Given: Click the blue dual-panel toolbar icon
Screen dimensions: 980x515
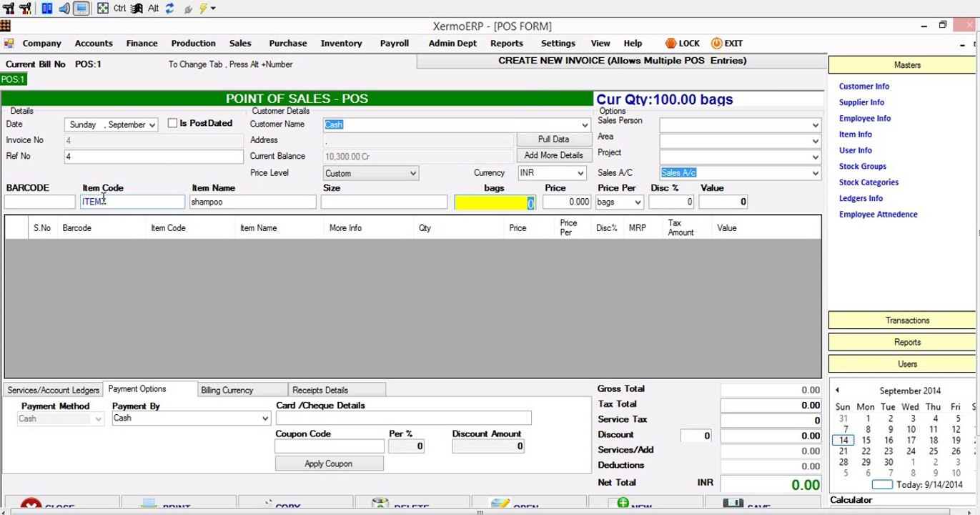Looking at the screenshot, I should 47,9.
